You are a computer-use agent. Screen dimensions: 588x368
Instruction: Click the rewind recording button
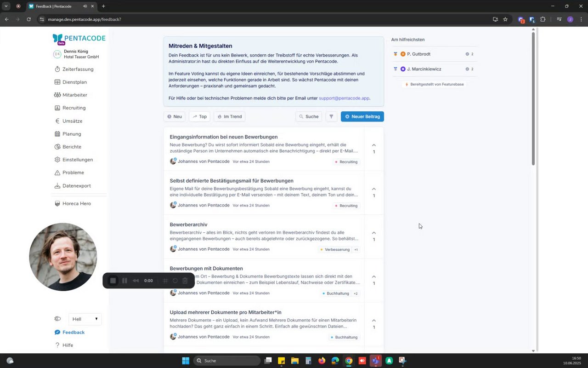tap(136, 281)
